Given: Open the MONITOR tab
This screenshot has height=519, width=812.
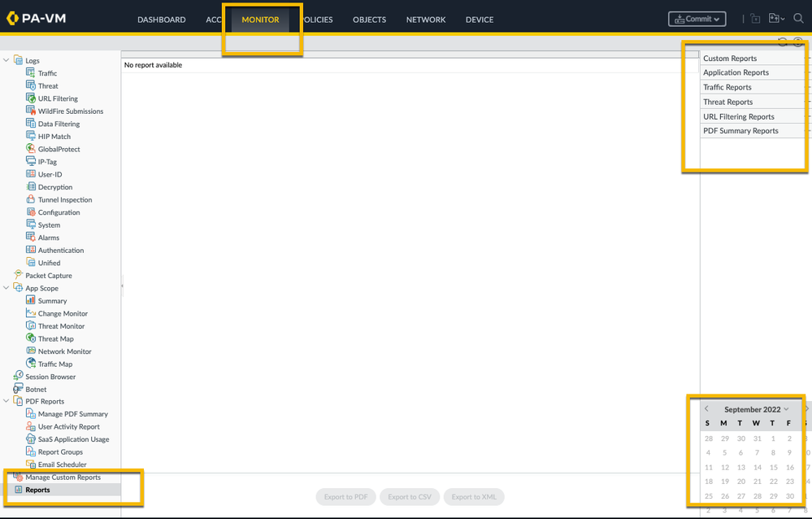Looking at the screenshot, I should click(x=260, y=20).
